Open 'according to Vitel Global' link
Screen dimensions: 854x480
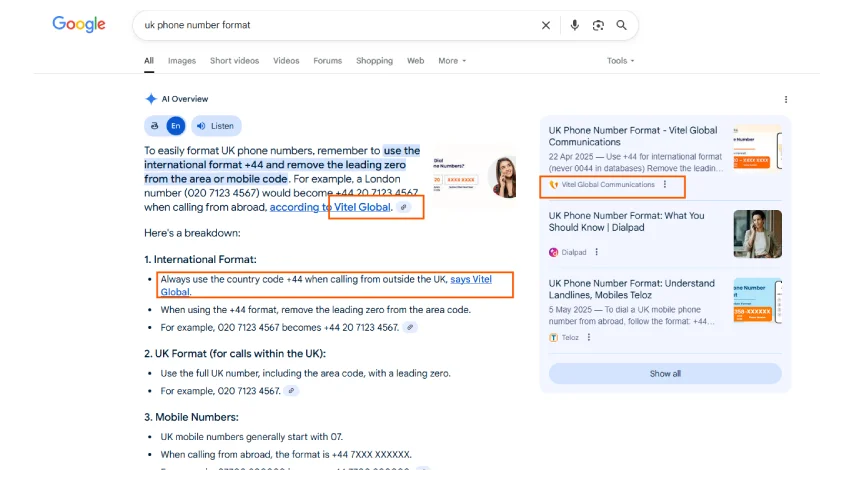point(330,207)
